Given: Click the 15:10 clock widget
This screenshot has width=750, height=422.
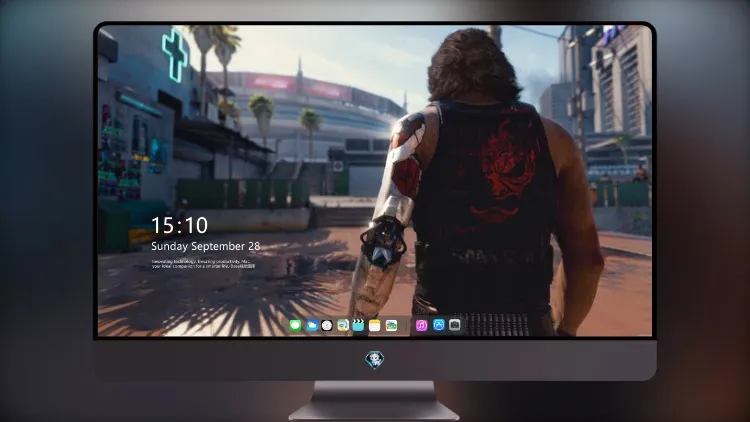Looking at the screenshot, I should (x=179, y=225).
